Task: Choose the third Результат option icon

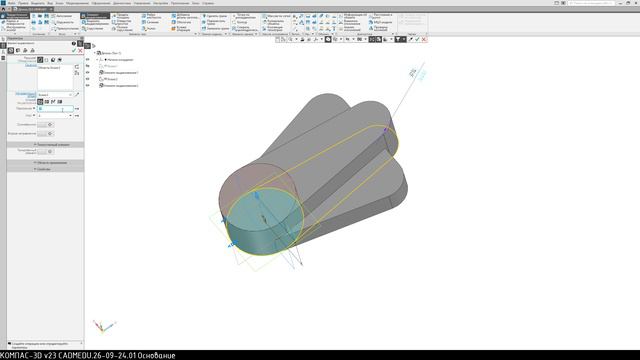Action: (53, 60)
